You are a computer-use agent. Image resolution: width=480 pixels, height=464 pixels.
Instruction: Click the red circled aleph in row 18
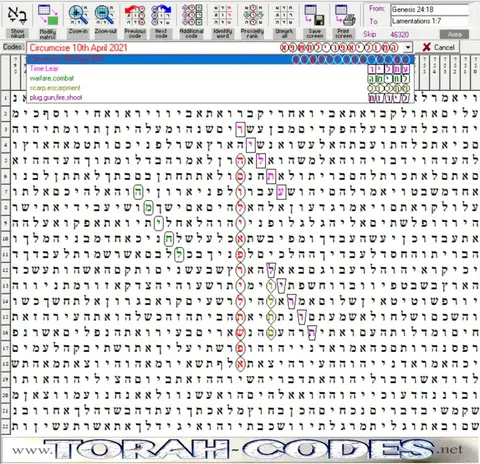(x=240, y=363)
